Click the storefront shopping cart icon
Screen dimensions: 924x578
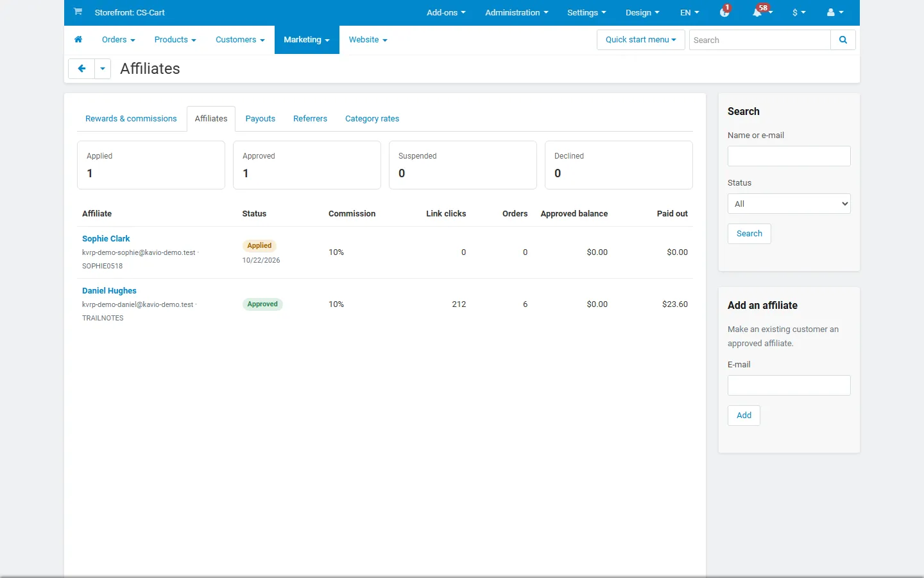tap(78, 12)
